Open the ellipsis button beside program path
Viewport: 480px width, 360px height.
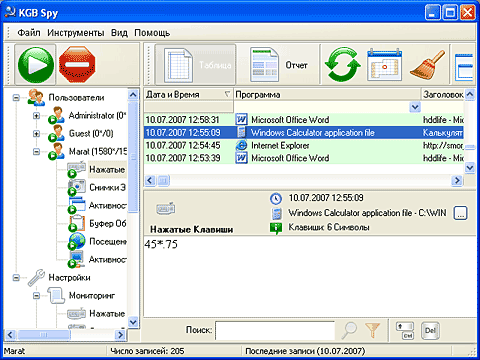[x=460, y=213]
